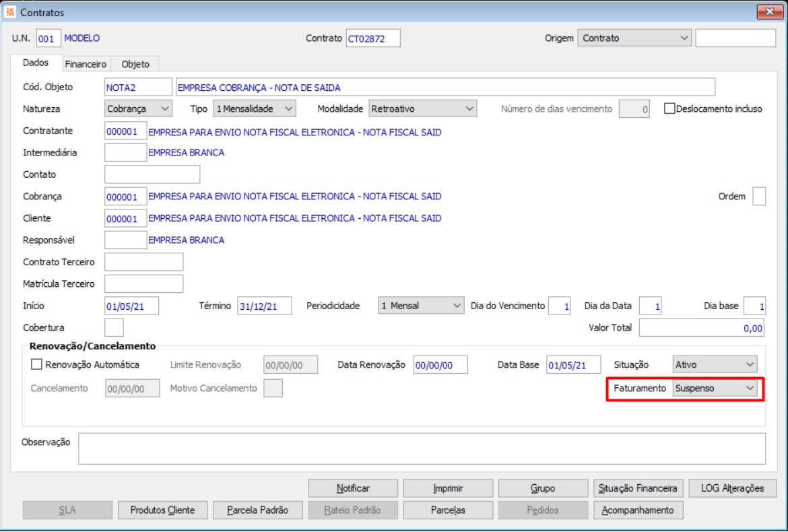This screenshot has height=532, width=788.
Task: Click the Contratante code field
Action: (x=126, y=131)
